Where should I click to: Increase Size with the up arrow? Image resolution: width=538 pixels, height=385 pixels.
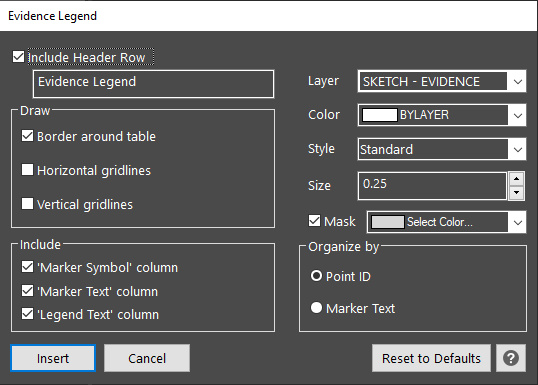point(516,179)
